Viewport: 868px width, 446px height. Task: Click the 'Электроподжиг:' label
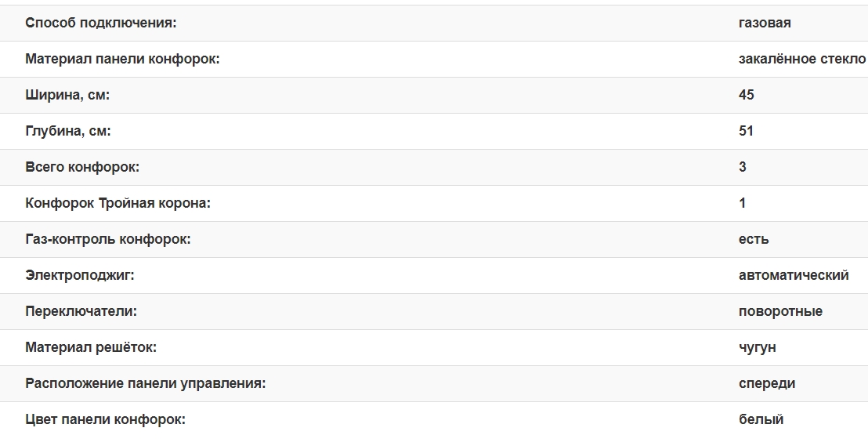tap(80, 275)
